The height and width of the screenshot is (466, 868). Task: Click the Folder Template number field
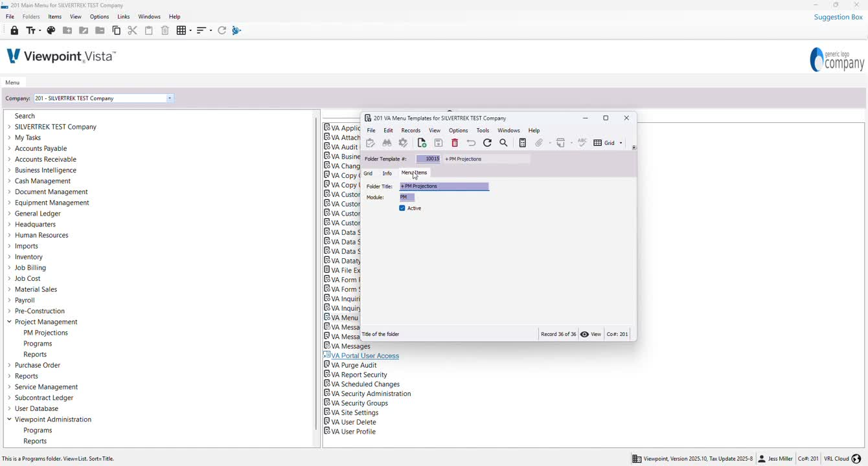pos(428,159)
